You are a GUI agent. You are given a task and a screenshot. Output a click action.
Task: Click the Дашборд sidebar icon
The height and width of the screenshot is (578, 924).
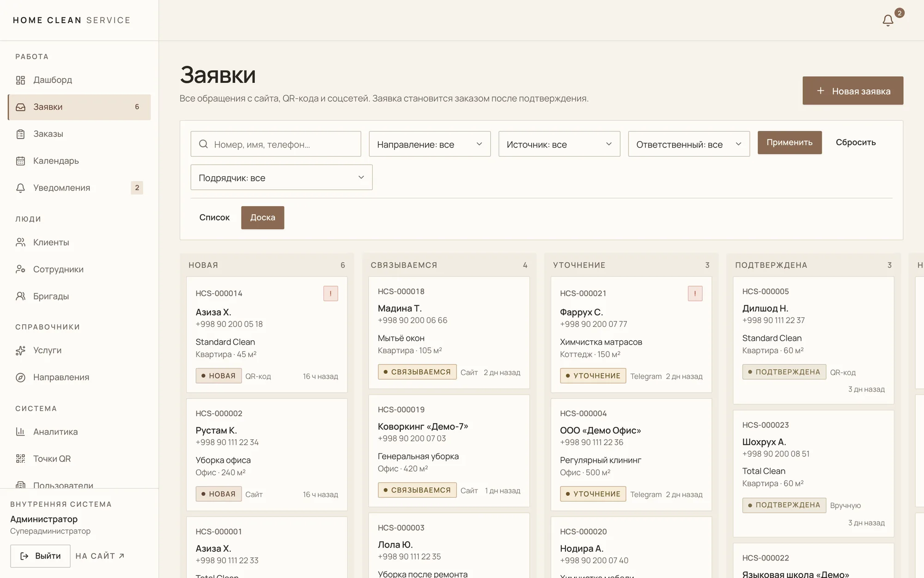tap(20, 80)
